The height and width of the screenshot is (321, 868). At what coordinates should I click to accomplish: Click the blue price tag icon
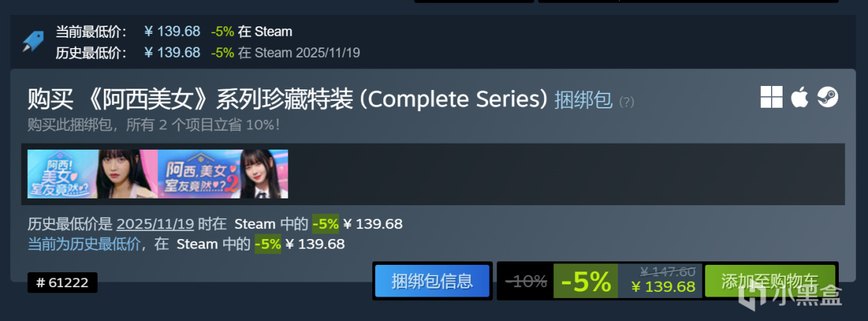pos(33,41)
